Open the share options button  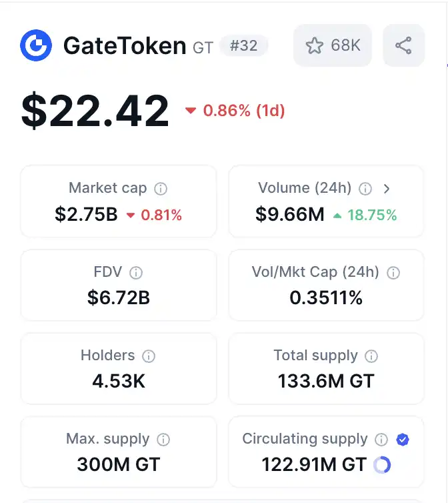[x=403, y=45]
